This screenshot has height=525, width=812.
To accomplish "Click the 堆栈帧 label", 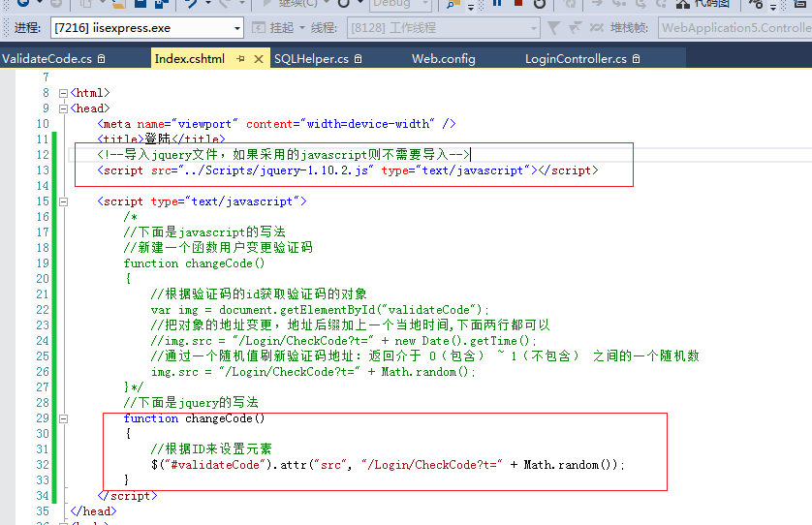I will coord(629,28).
